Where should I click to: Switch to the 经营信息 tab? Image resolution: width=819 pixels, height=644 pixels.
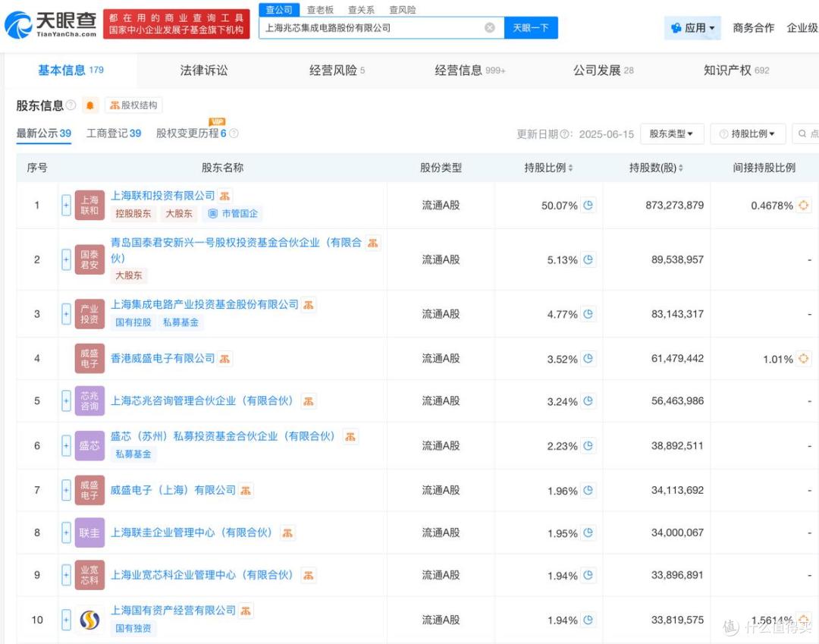coord(469,71)
